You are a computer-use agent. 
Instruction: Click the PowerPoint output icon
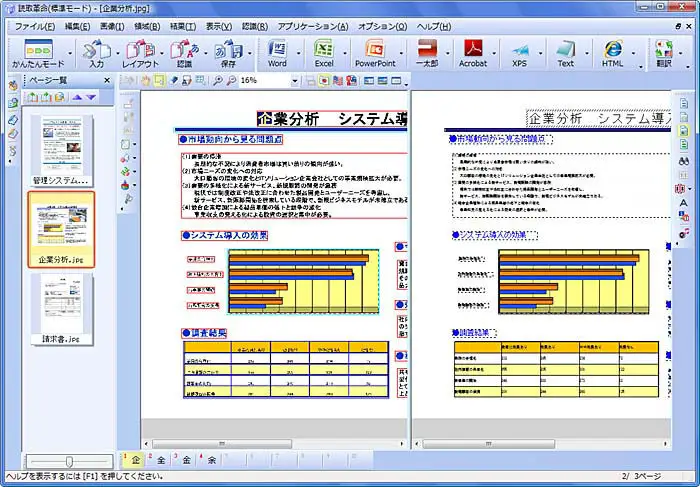pos(375,52)
